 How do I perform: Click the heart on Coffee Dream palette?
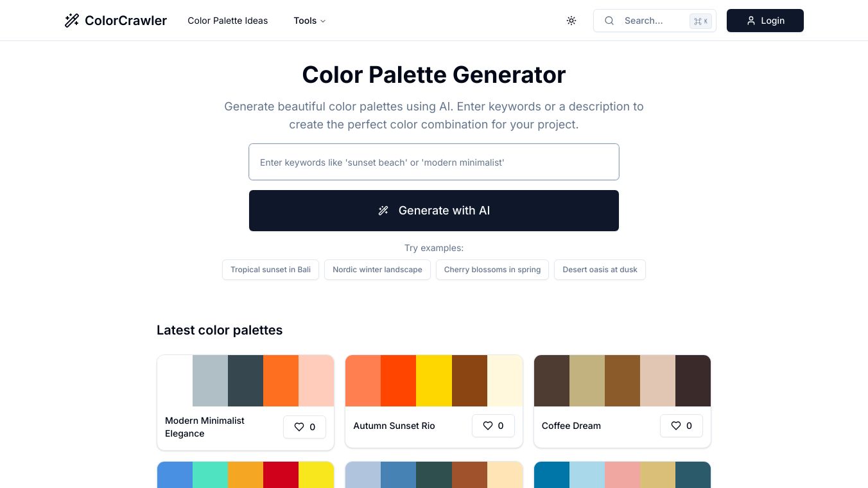[x=681, y=426]
